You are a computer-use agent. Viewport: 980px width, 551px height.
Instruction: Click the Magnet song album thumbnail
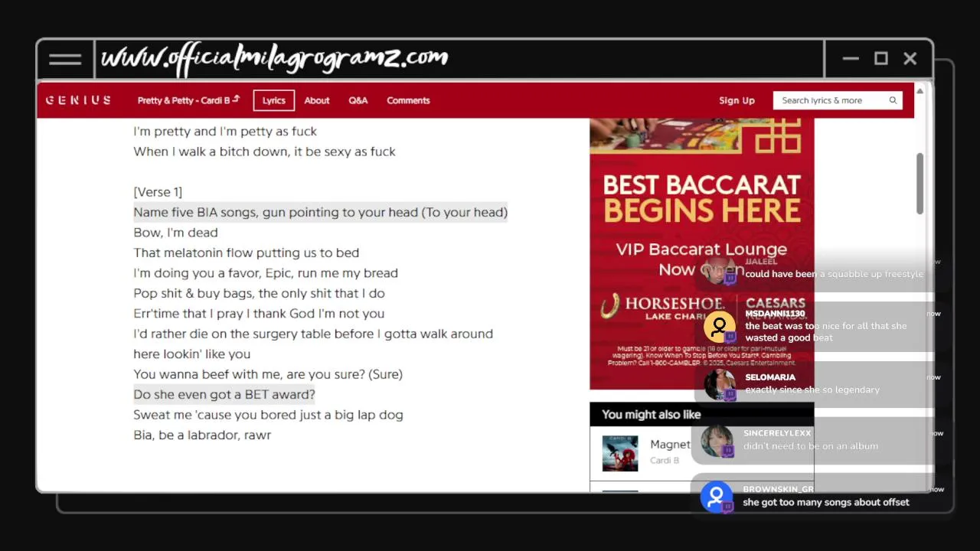(x=620, y=453)
